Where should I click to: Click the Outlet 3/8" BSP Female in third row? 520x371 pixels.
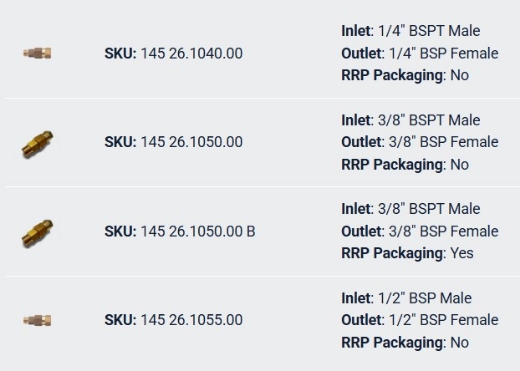click(420, 231)
